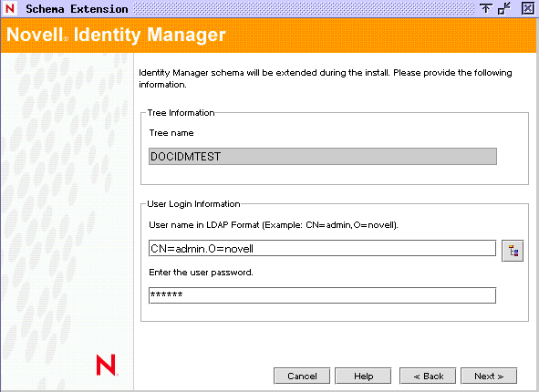
Task: Click the 'Tree name' label
Action: (171, 133)
